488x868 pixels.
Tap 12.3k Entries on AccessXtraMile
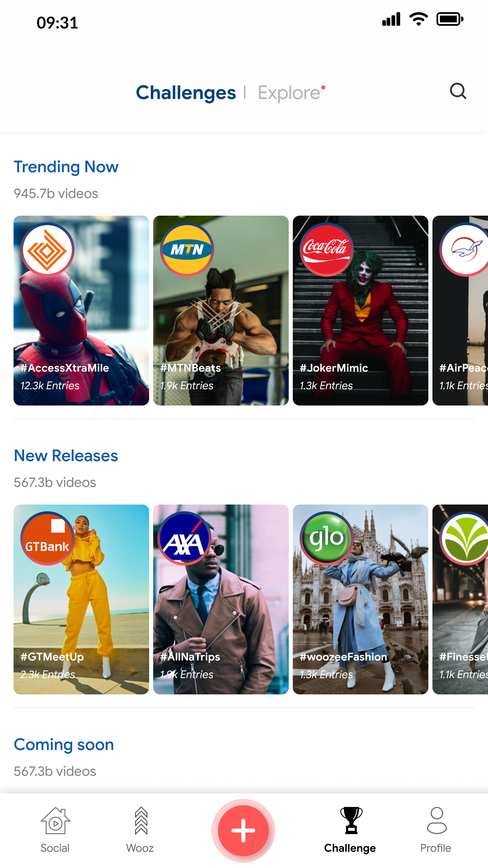[x=50, y=386]
